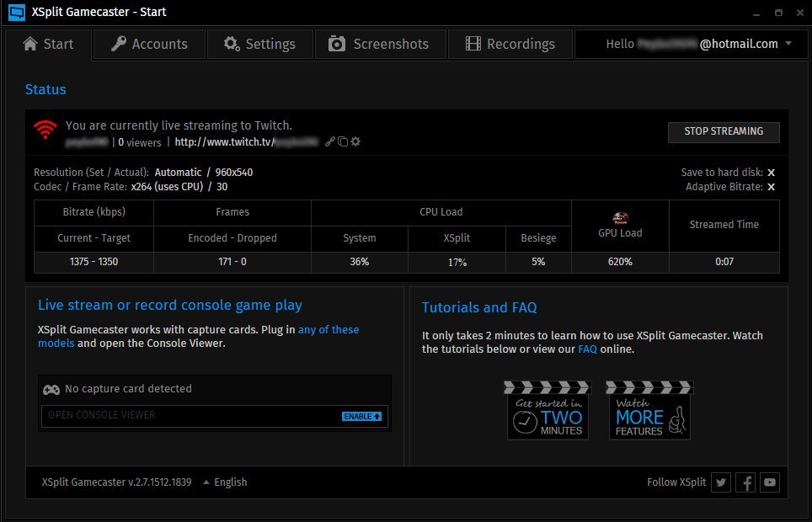This screenshot has width=812, height=522.
Task: Click the link icon next to the Twitch URL
Action: [329, 141]
